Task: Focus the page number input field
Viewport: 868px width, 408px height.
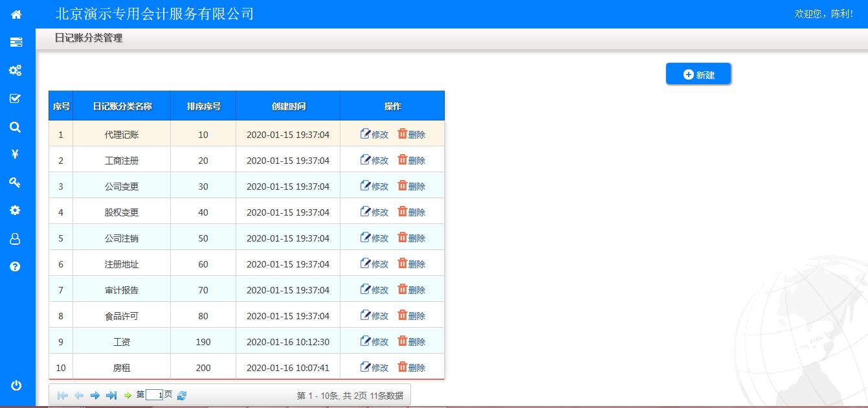Action: 154,395
